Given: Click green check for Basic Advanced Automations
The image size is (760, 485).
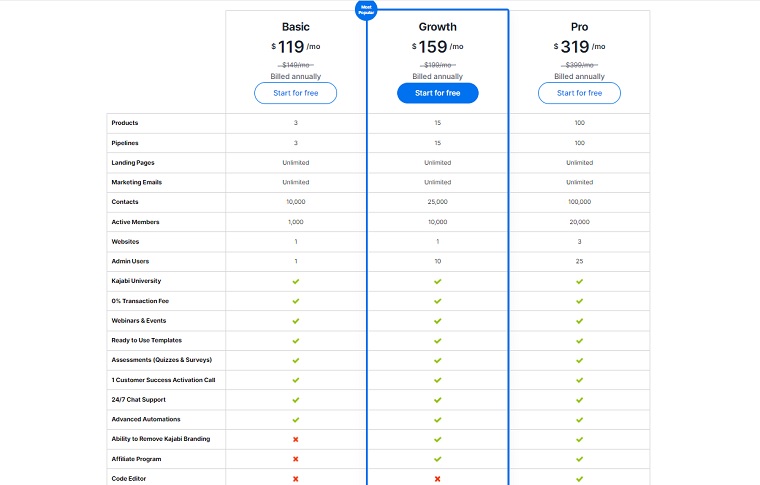Looking at the screenshot, I should (x=296, y=419).
